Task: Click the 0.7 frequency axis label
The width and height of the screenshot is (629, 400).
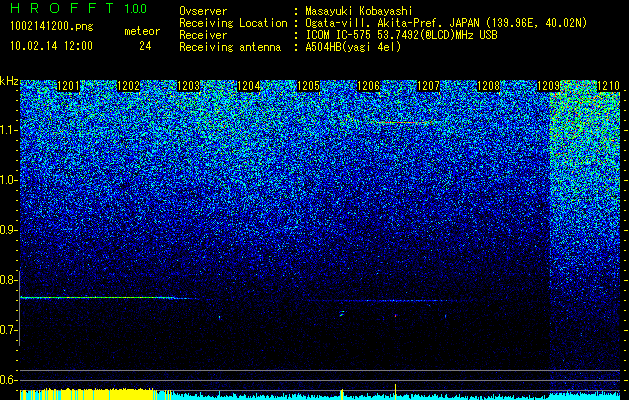Action: coord(8,330)
